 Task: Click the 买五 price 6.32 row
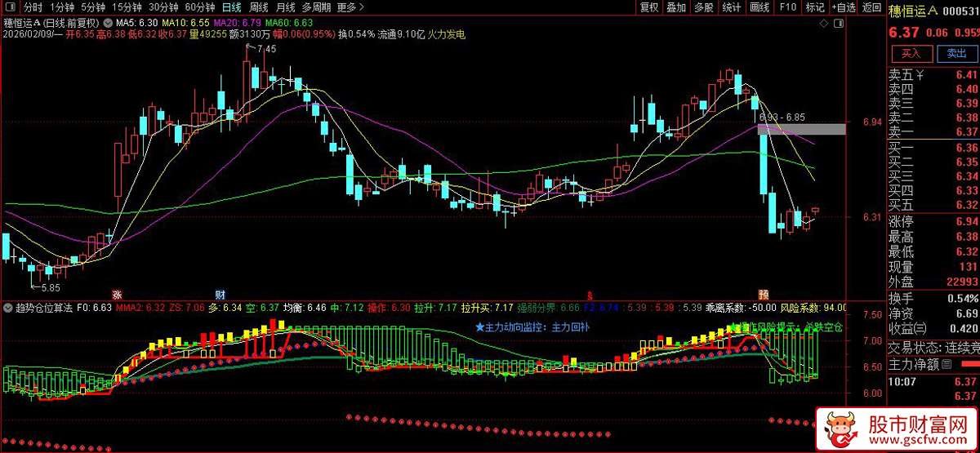pos(933,205)
